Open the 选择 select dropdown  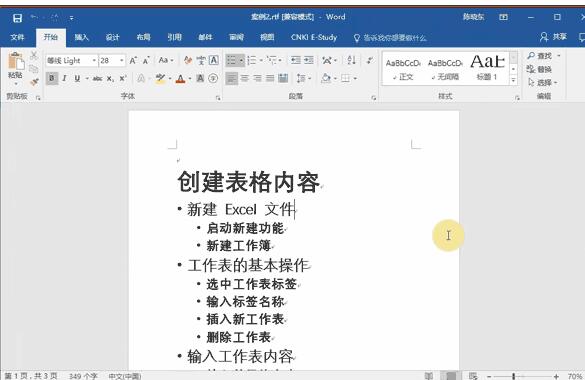pos(542,83)
